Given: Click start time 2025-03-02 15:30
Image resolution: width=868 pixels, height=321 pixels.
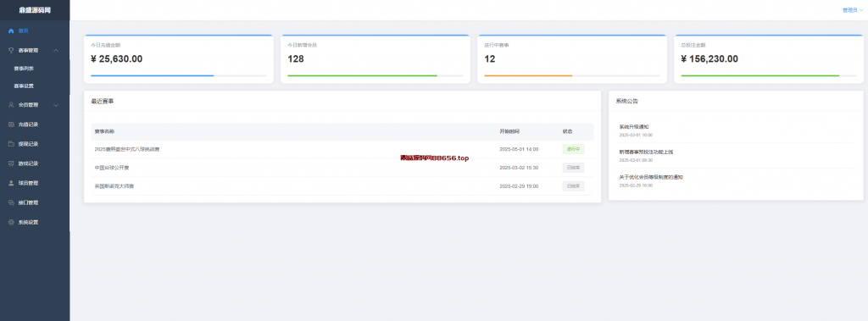Looking at the screenshot, I should point(519,168).
